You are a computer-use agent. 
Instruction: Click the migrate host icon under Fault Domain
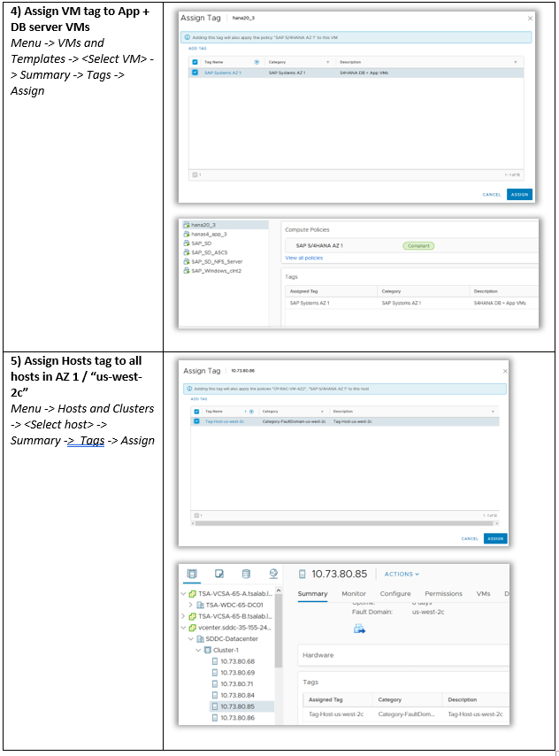coord(359,629)
